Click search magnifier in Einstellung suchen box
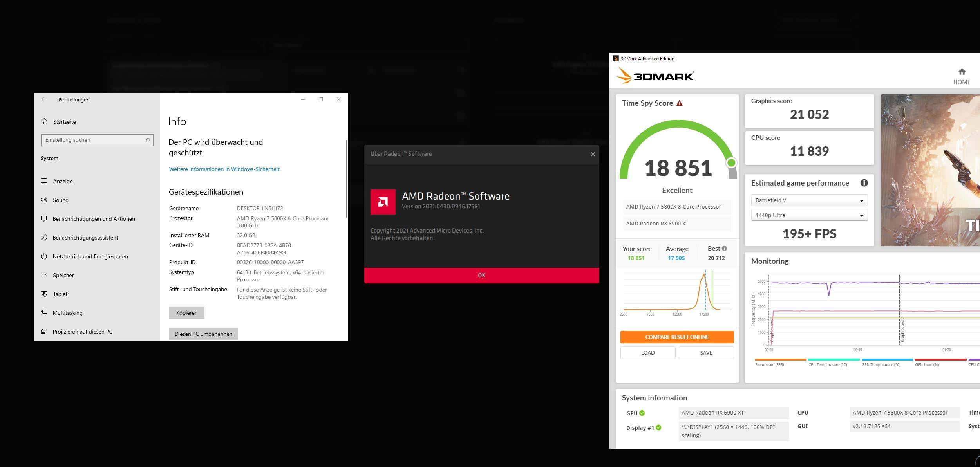Image resolution: width=980 pixels, height=467 pixels. click(148, 140)
